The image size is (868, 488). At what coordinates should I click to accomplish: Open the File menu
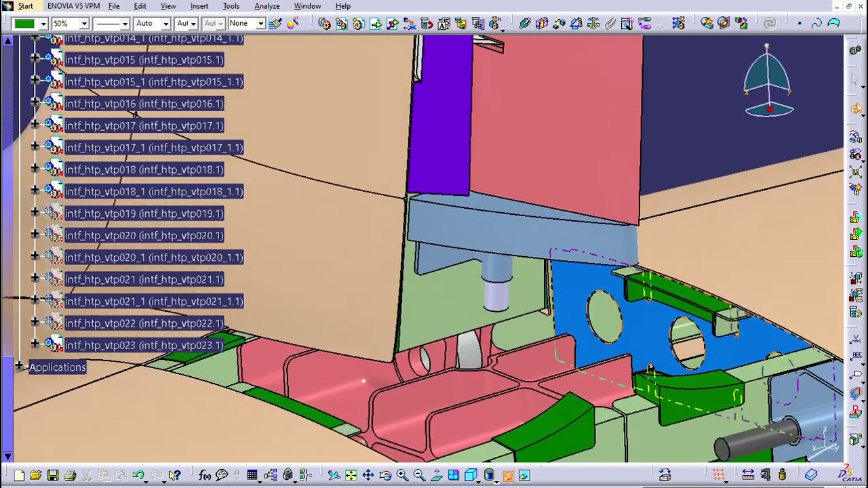pyautogui.click(x=114, y=6)
